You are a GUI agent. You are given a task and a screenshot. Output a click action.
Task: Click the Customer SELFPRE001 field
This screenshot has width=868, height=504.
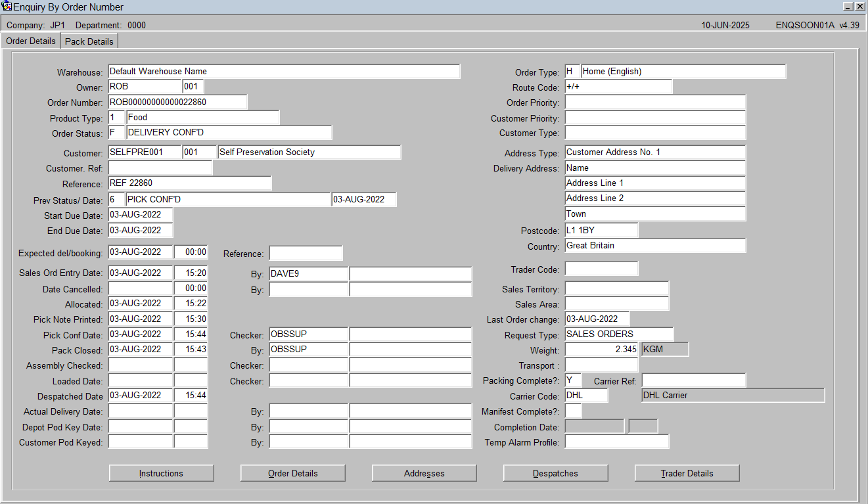point(145,152)
